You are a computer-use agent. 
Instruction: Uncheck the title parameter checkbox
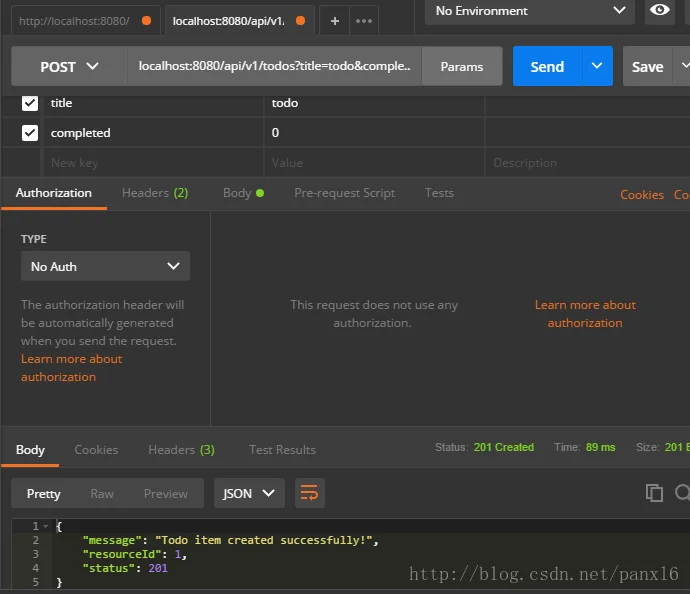[30, 103]
